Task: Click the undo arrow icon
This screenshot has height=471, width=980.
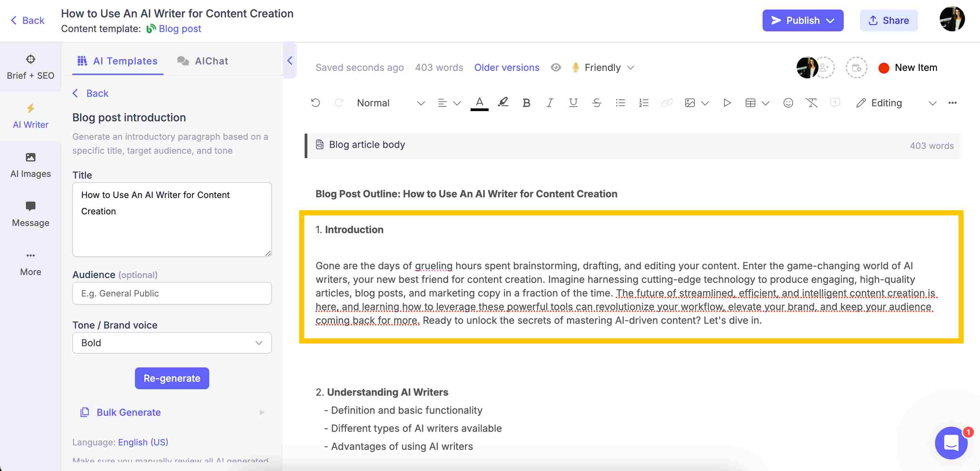Action: coord(316,103)
